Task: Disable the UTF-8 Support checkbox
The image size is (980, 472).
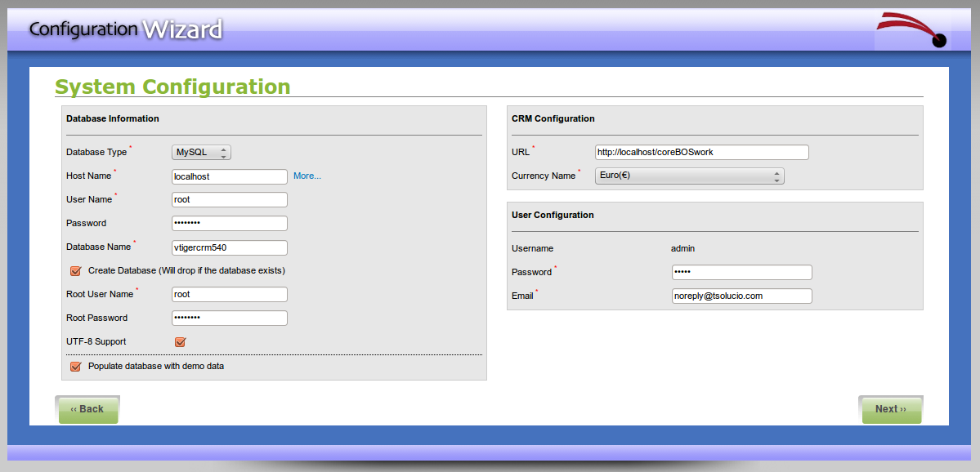Action: click(181, 342)
